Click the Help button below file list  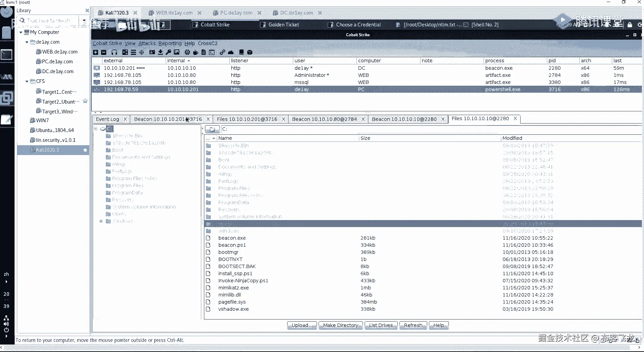tap(439, 325)
